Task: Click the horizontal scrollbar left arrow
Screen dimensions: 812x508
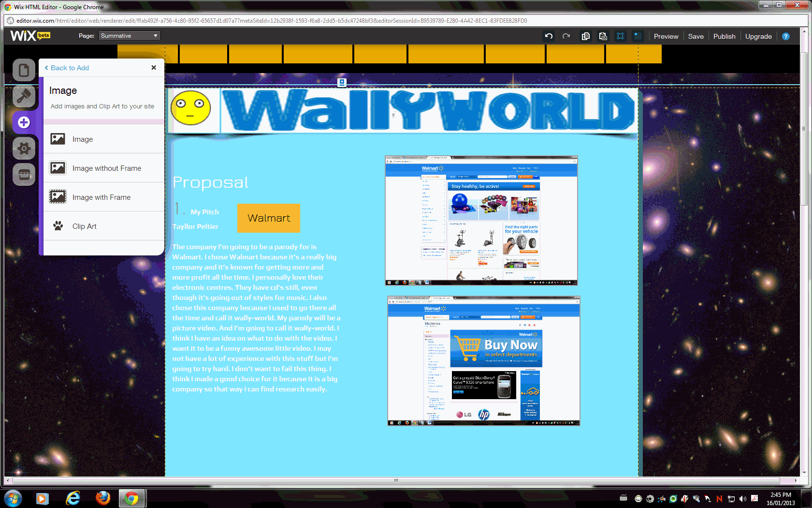Action: 7,480
